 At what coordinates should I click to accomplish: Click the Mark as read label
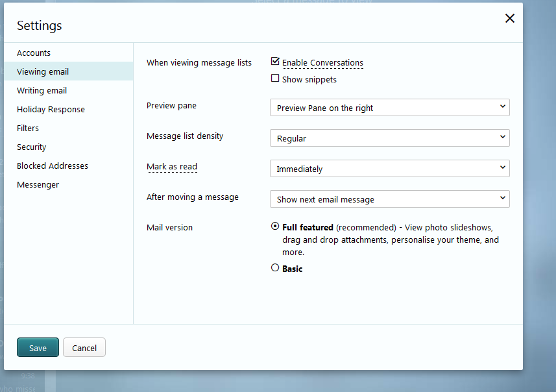click(x=172, y=166)
